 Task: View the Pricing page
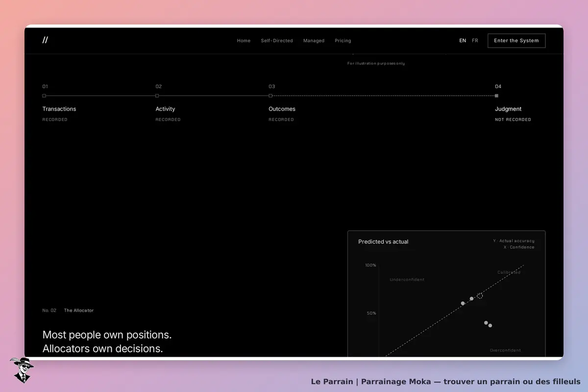pos(343,41)
